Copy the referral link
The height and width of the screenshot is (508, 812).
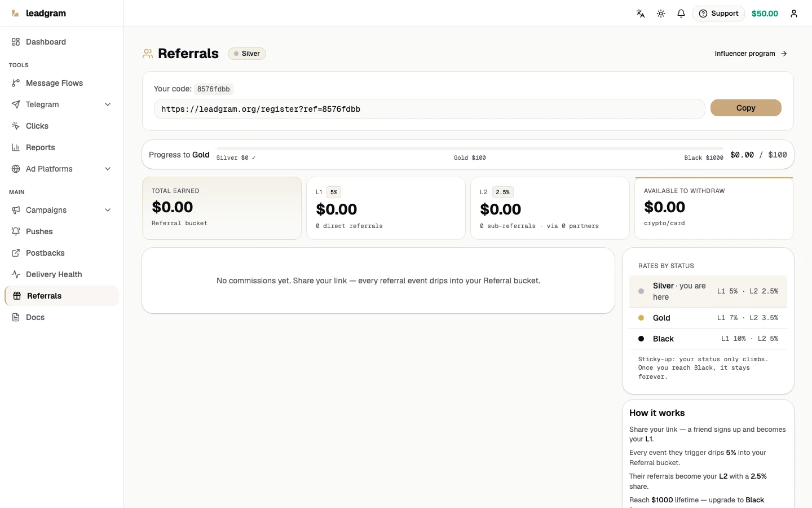745,108
